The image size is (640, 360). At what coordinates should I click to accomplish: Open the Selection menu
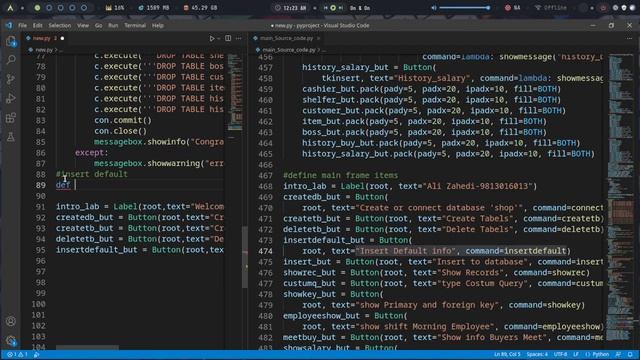[60, 25]
